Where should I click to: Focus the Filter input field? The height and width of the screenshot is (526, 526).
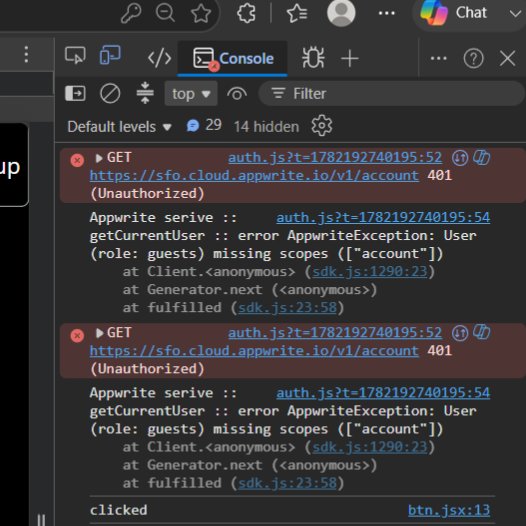tap(391, 94)
